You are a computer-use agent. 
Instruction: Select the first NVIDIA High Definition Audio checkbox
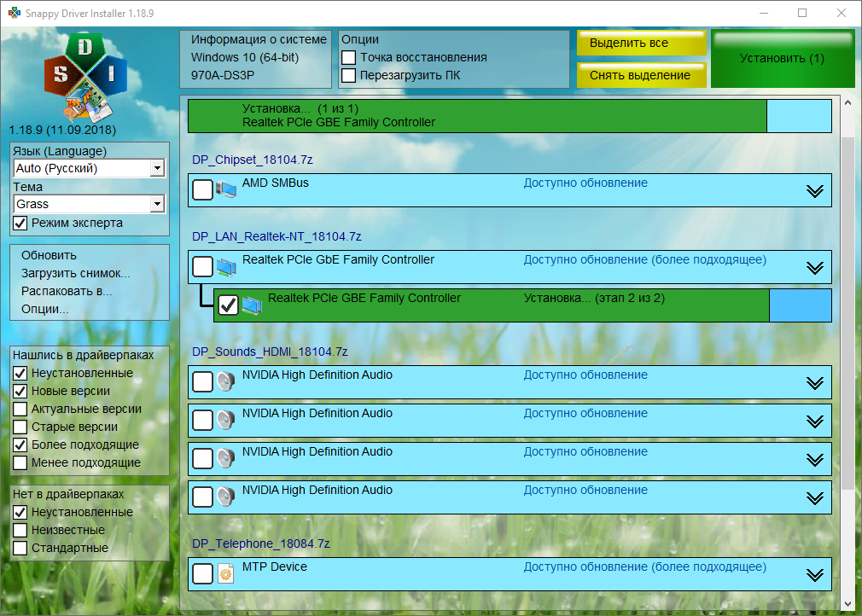point(202,382)
